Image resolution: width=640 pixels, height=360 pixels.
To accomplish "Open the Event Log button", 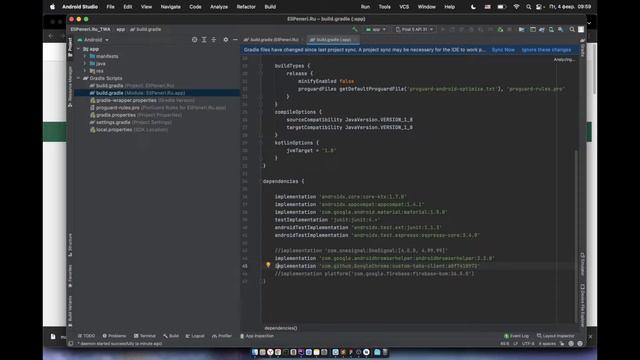I will pos(516,336).
